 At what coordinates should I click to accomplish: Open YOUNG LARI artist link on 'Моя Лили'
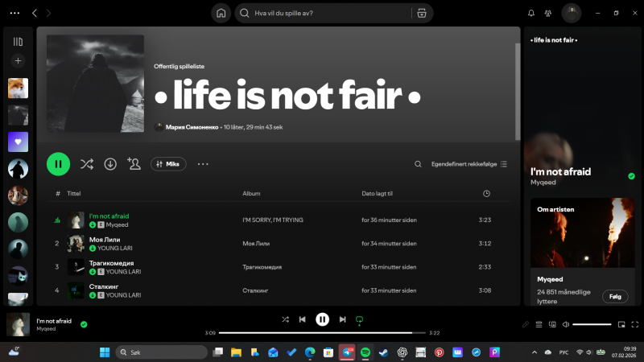coord(115,249)
